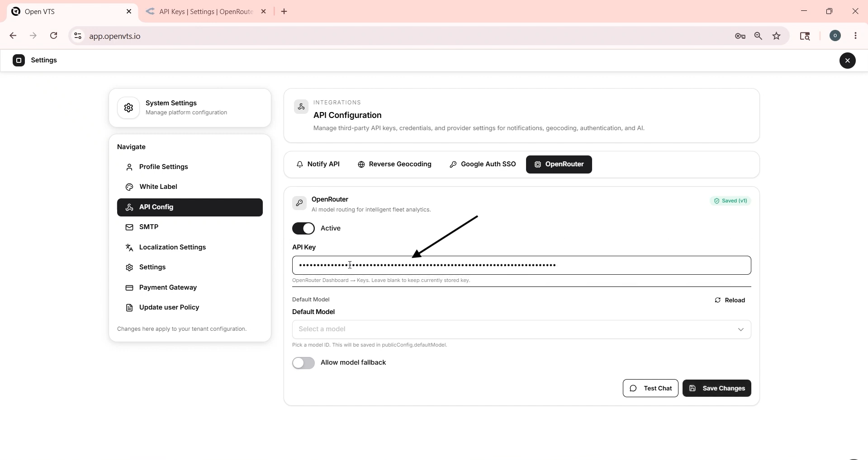Click the 'Changes here apply to your tenant' note
The height and width of the screenshot is (460, 868).
click(x=182, y=329)
